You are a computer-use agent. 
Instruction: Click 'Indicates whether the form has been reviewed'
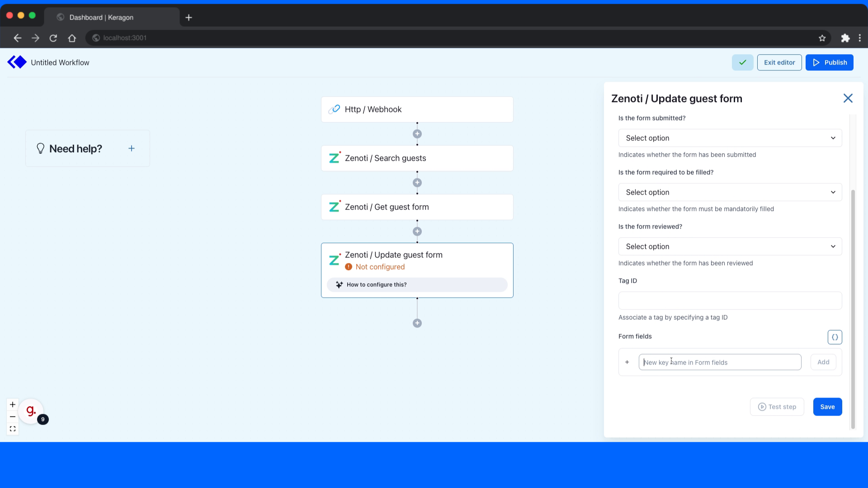click(685, 263)
